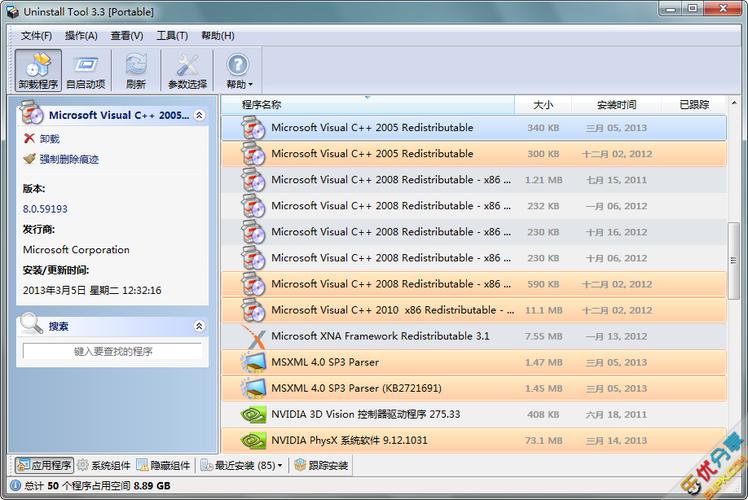Open the 文件(F) menu
The image size is (748, 500).
pyautogui.click(x=36, y=36)
